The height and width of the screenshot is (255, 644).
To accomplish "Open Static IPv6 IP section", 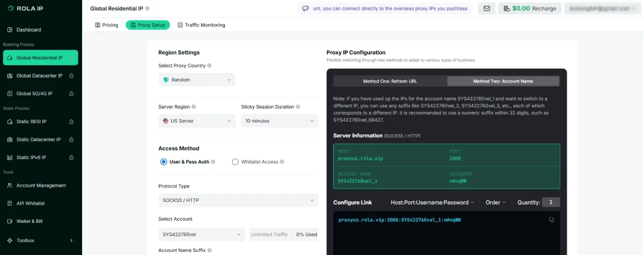I will coord(40,157).
